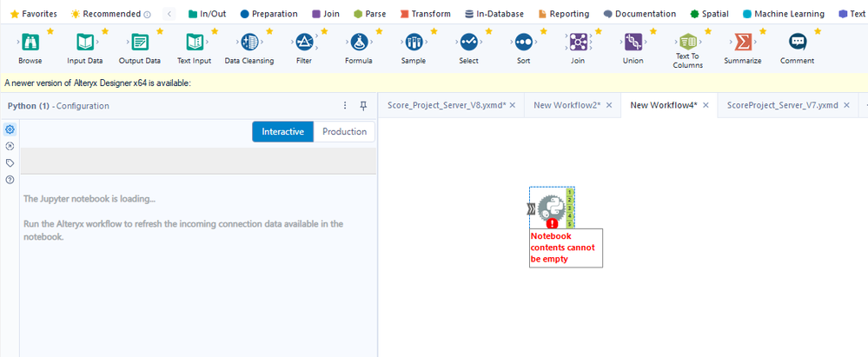Click the newer version available notification bar
868x357 pixels.
click(x=434, y=83)
